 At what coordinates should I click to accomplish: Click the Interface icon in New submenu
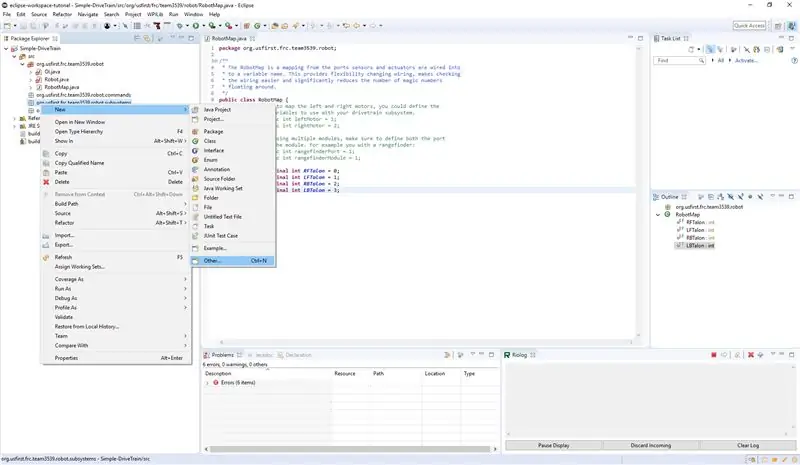pos(195,151)
